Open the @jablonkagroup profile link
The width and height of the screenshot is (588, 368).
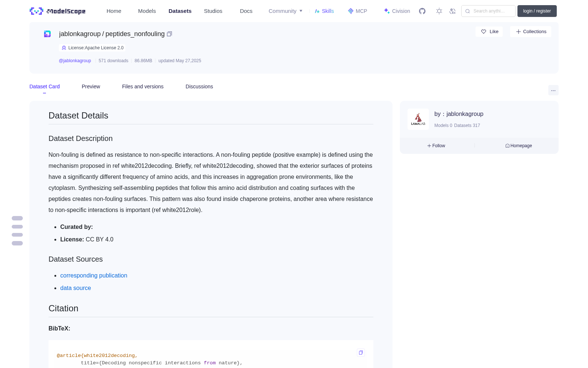click(x=75, y=61)
